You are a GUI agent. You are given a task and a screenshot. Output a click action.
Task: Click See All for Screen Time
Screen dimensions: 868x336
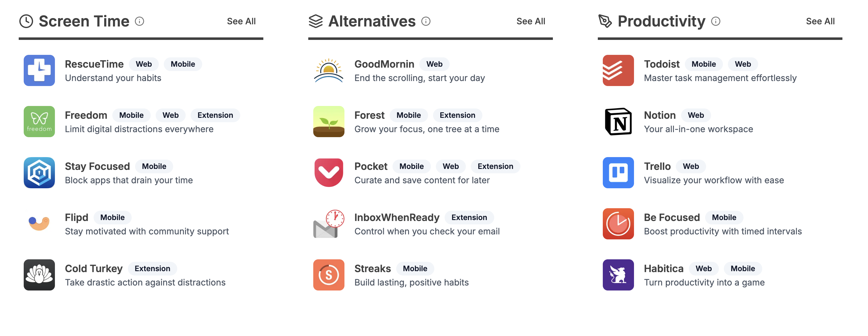241,22
